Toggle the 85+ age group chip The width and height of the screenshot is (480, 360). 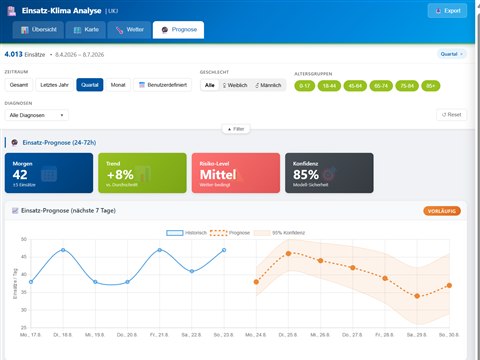click(x=431, y=86)
